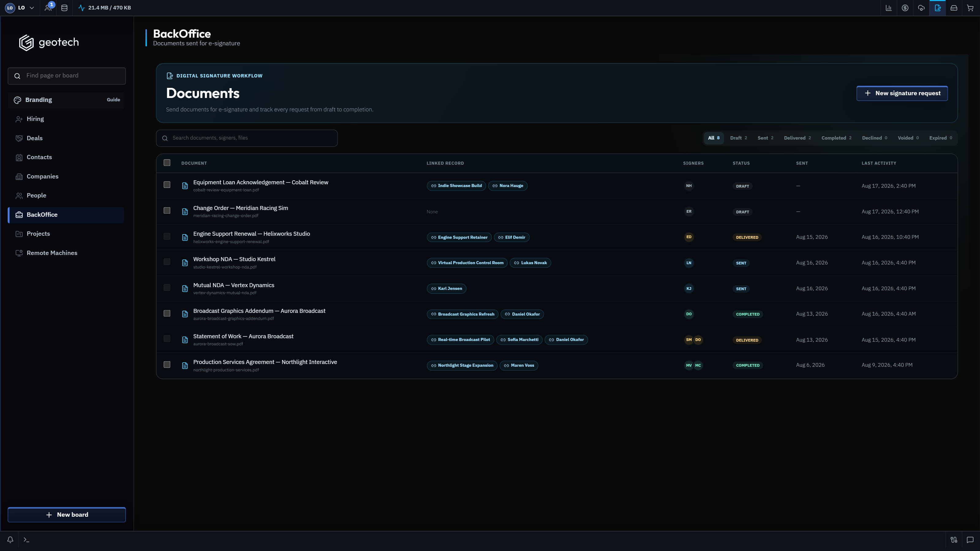Open the terminal prompt icon in status bar
The image size is (980, 551).
(26, 540)
